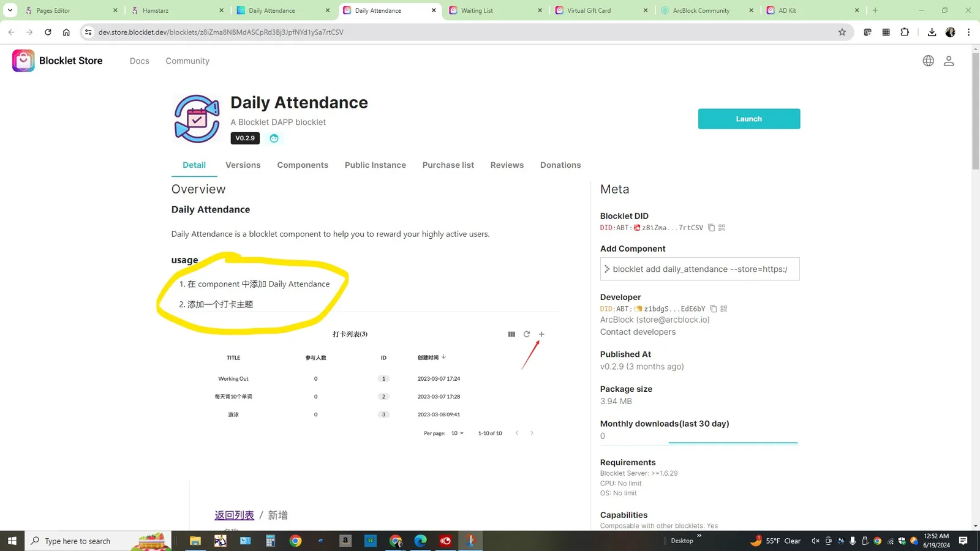The width and height of the screenshot is (980, 551).
Task: Open the language globe icon
Action: point(929,61)
